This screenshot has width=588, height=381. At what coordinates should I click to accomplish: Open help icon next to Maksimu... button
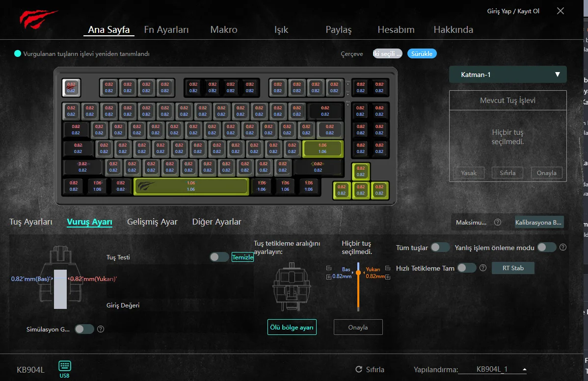coord(498,222)
